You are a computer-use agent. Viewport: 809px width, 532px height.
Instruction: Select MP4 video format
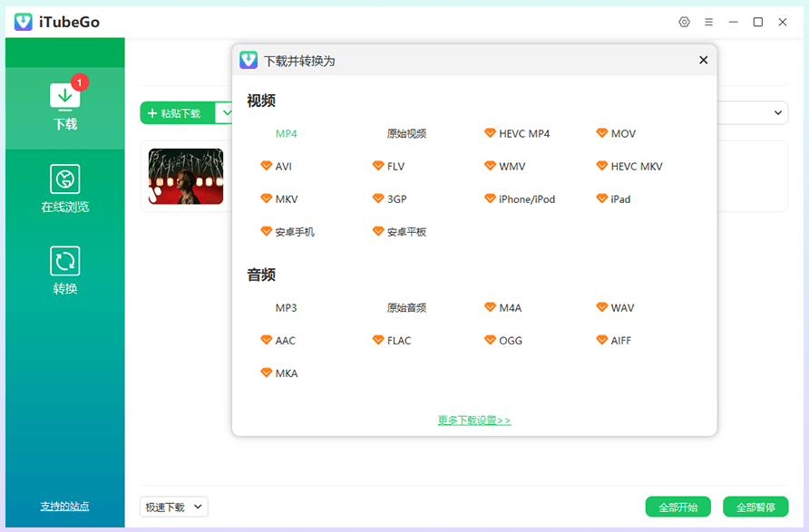[287, 133]
